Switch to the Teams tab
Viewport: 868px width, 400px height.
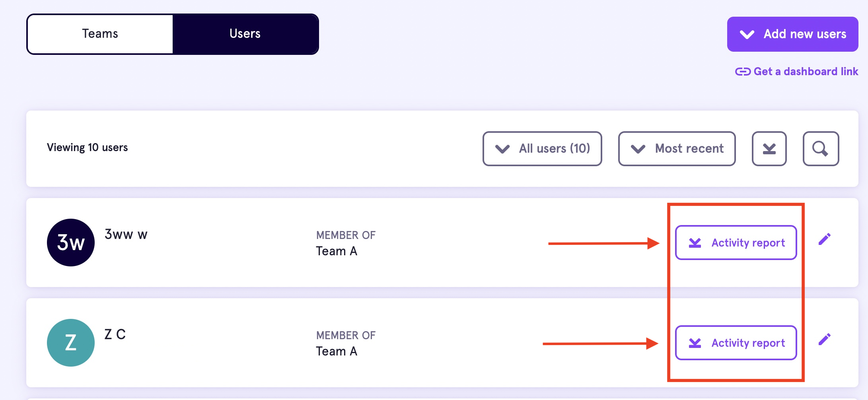point(100,34)
